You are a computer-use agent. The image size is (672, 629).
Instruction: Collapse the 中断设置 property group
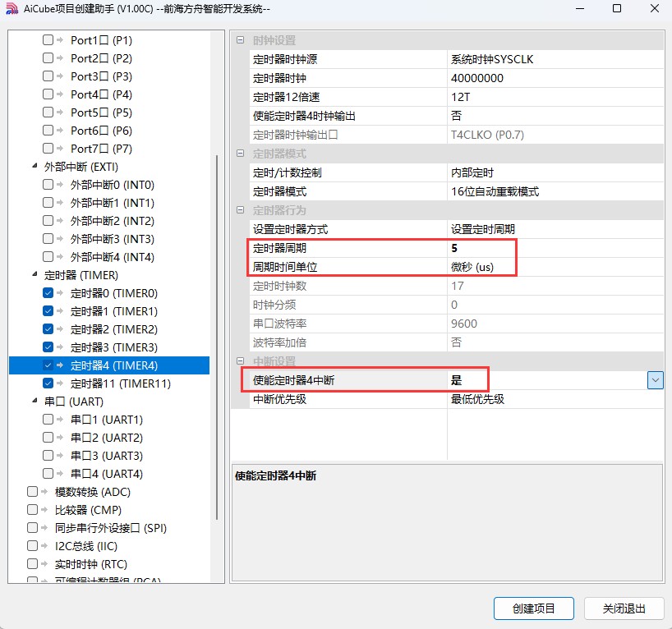tap(241, 360)
